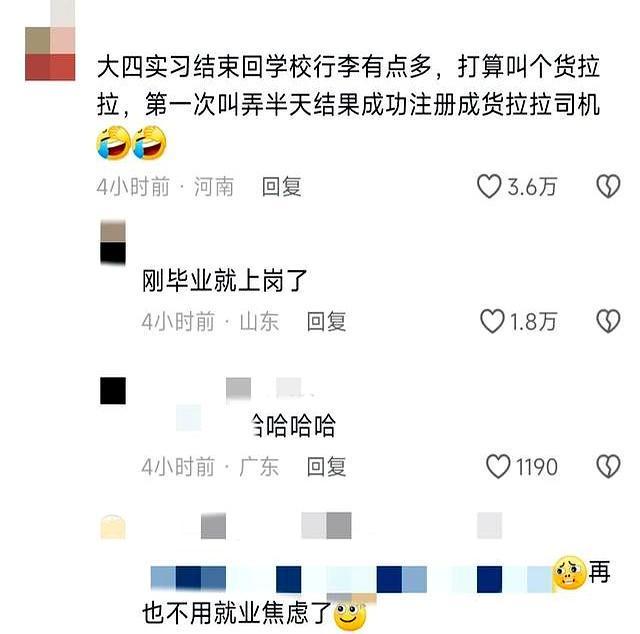The width and height of the screenshot is (640, 634).
Task: Tap broken heart on Guangdong reply
Action: coord(608,466)
